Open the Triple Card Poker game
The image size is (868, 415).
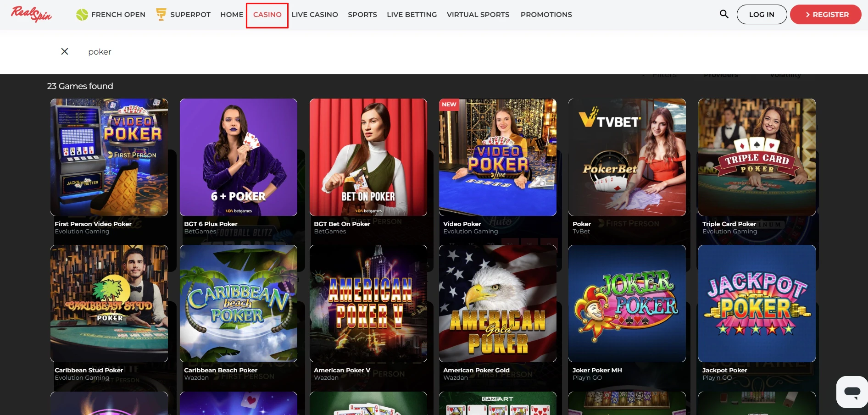tap(757, 157)
